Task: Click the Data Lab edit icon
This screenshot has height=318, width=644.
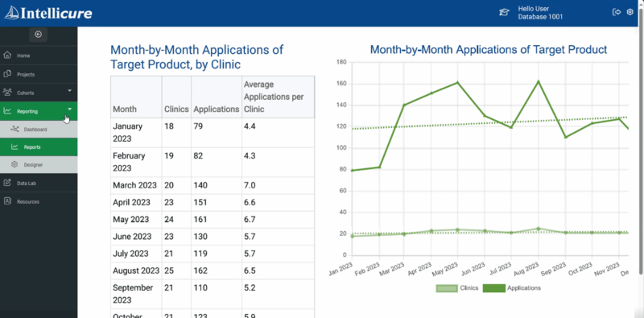Action: tap(7, 183)
